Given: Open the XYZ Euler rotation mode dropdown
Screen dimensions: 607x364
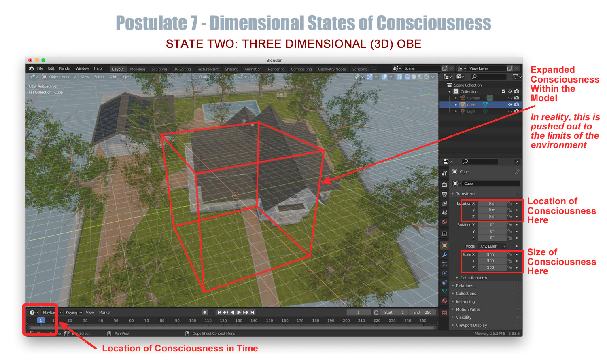Looking at the screenshot, I should (492, 246).
